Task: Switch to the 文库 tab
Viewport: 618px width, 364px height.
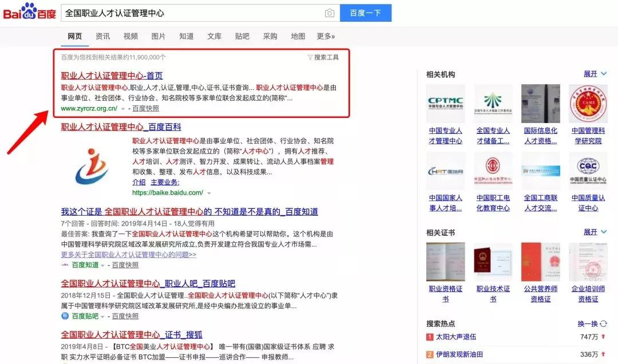Action: coord(215,36)
